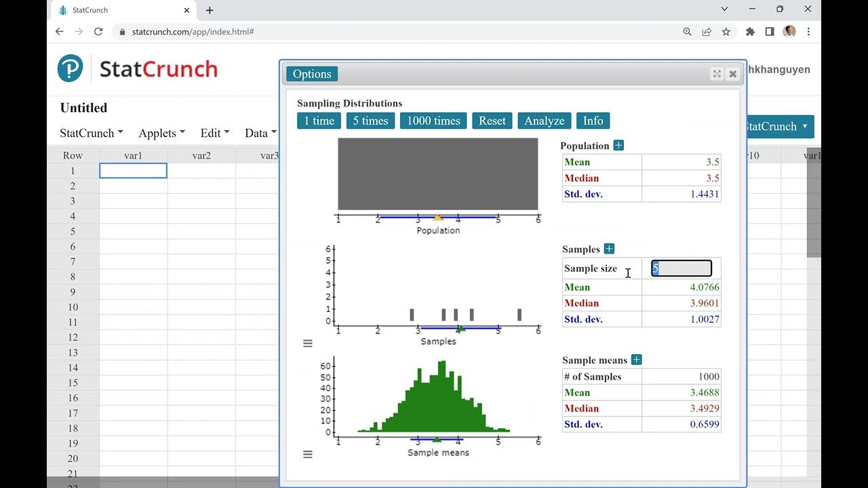Click the Population histogram graph

click(x=438, y=174)
